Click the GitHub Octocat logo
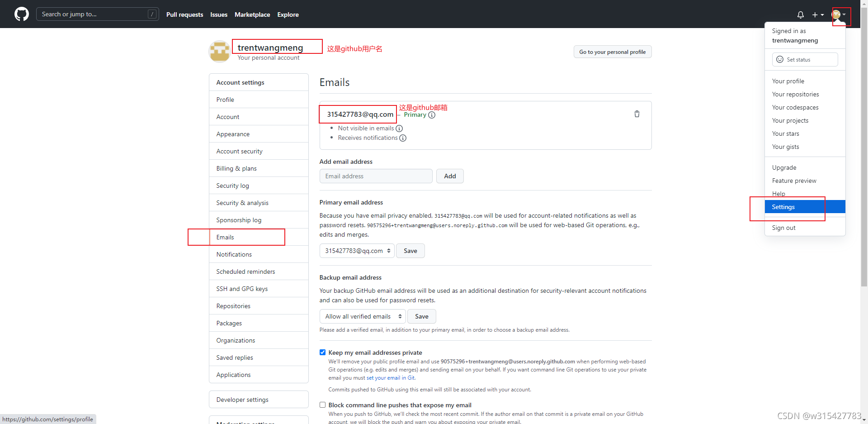This screenshot has height=424, width=868. [x=22, y=14]
